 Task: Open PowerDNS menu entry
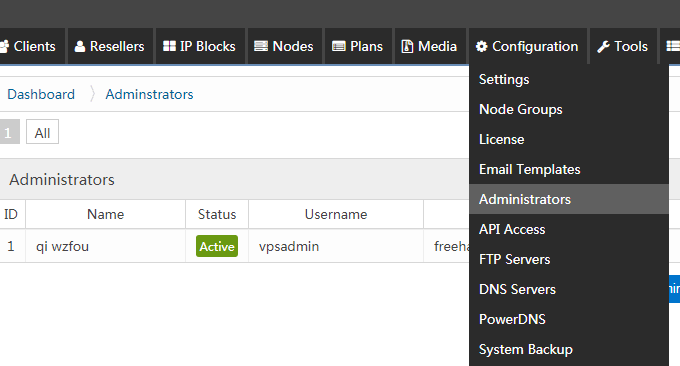click(x=569, y=319)
